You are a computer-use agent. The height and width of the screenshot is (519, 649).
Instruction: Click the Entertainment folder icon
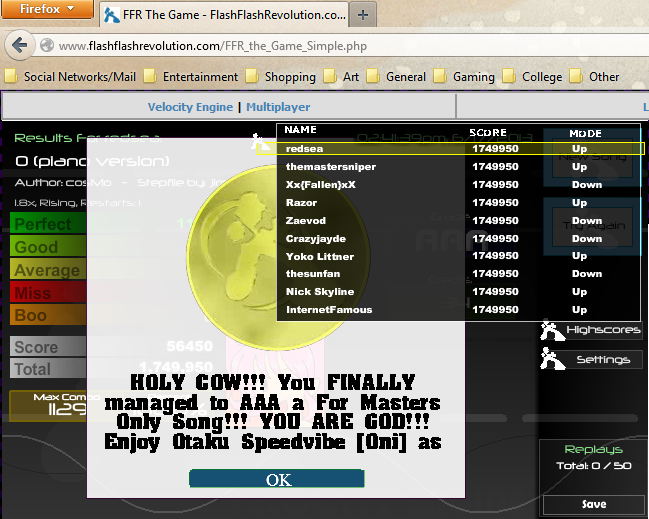point(150,76)
